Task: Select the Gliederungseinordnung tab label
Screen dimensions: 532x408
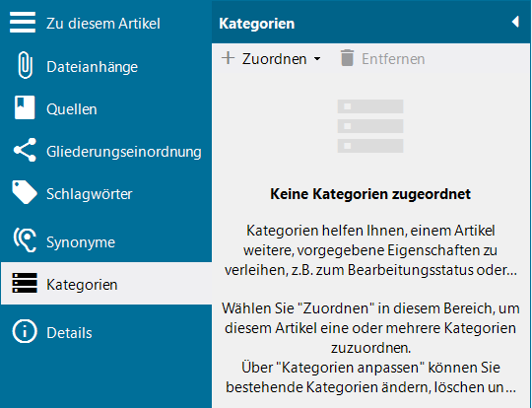Action: [x=124, y=152]
